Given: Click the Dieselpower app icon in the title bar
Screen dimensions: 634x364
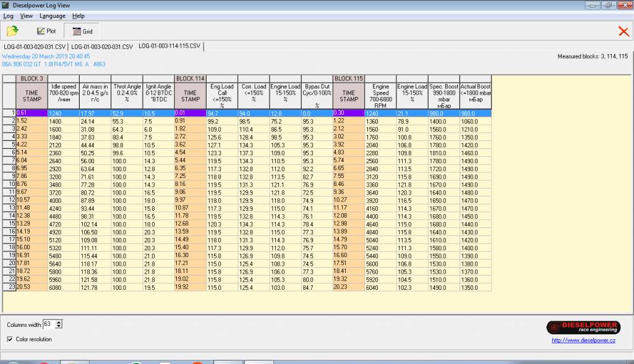Looking at the screenshot, I should [6, 6].
